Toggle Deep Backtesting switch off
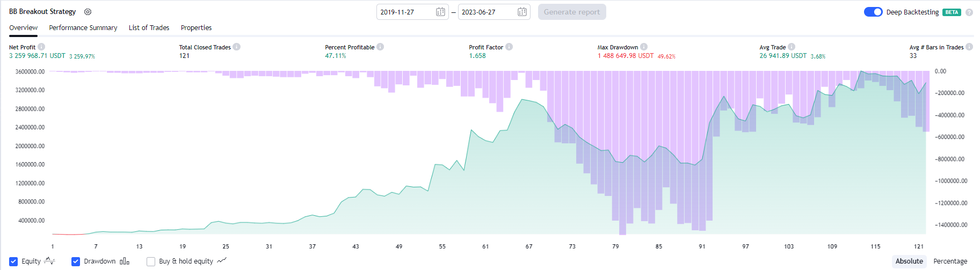Viewport: 980px width, 270px height. pyautogui.click(x=873, y=12)
